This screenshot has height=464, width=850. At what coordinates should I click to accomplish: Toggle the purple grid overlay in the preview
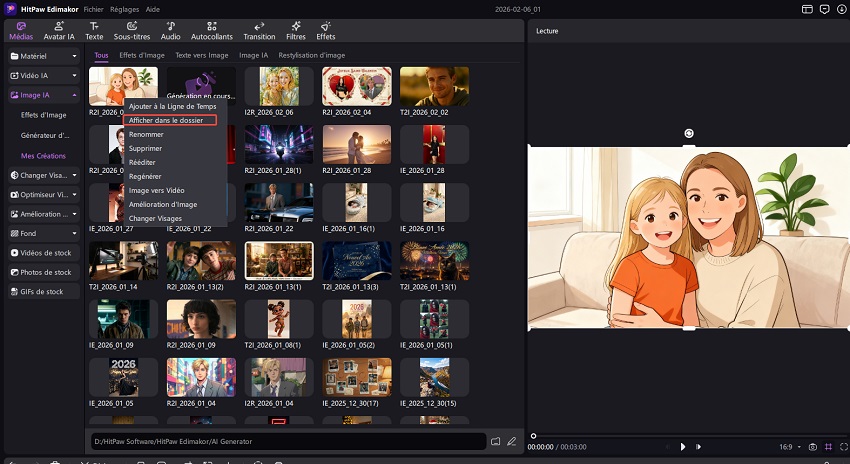(828, 446)
